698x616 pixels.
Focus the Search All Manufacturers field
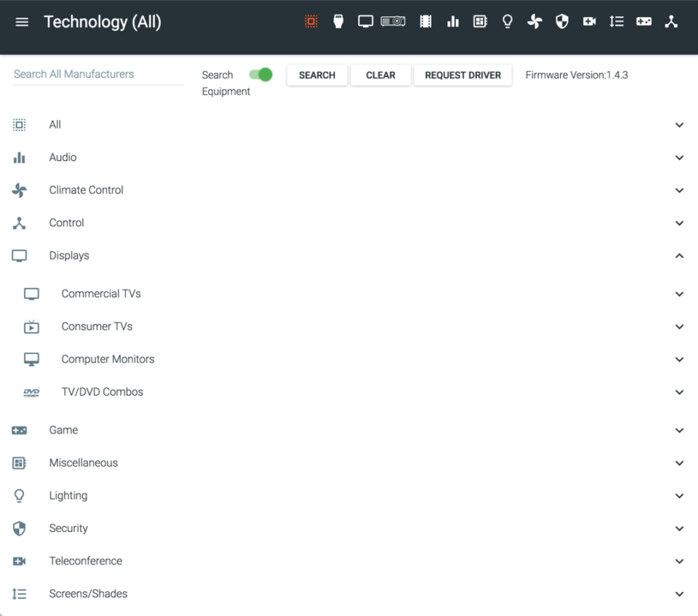tap(98, 75)
